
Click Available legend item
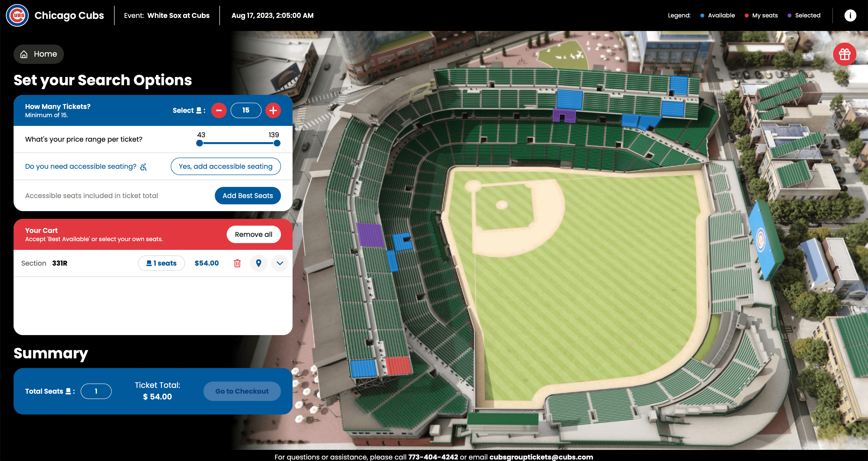click(717, 15)
